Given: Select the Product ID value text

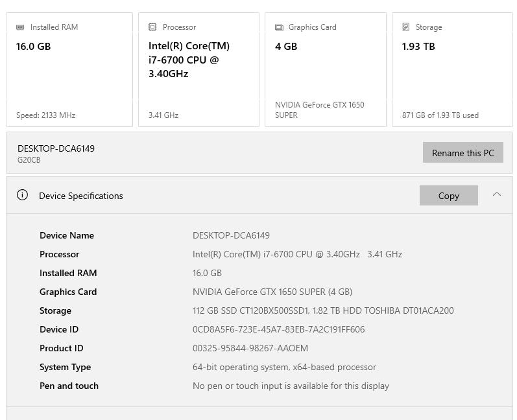Looking at the screenshot, I should (250, 348).
